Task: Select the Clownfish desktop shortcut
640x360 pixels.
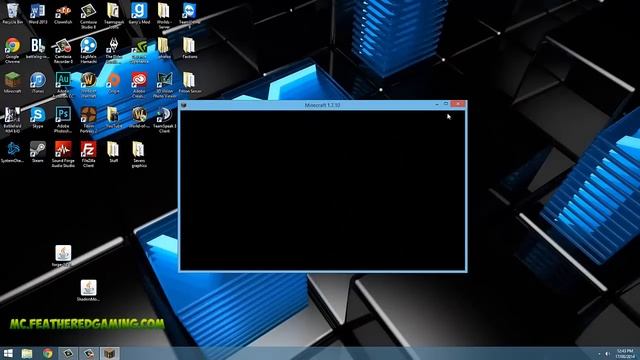Action: 63,13
